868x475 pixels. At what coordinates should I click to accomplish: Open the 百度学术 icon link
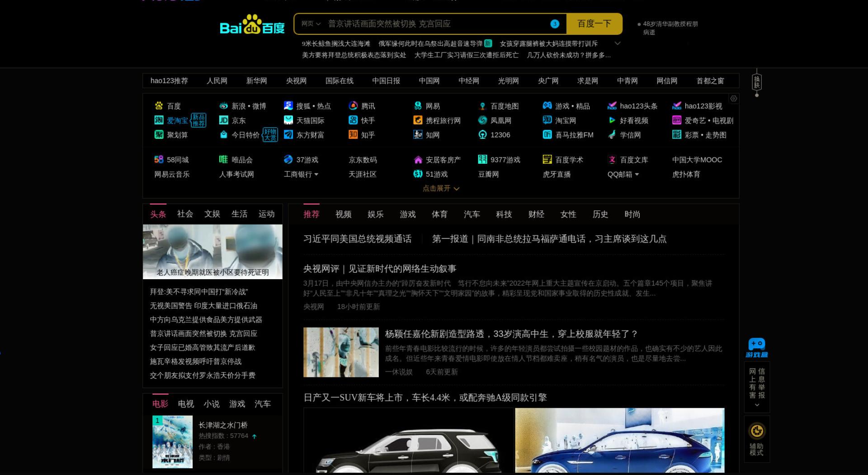pos(547,160)
